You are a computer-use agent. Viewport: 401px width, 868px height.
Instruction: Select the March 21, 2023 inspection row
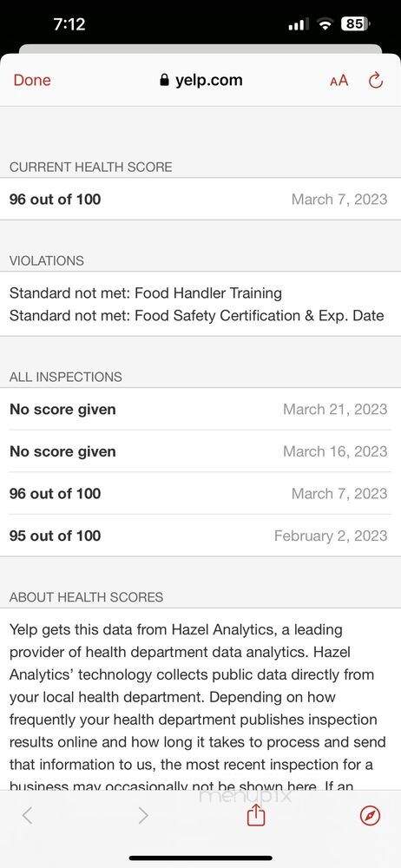200,409
